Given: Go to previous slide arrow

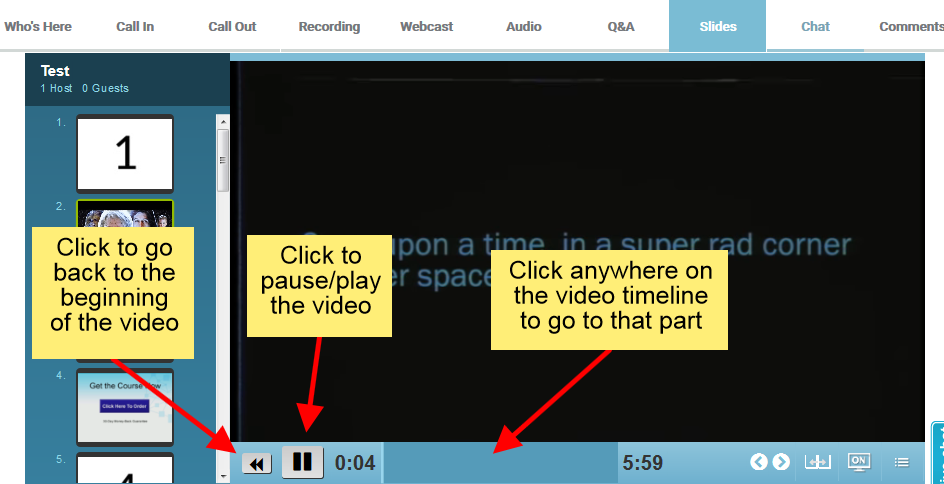Looking at the screenshot, I should pyautogui.click(x=759, y=462).
